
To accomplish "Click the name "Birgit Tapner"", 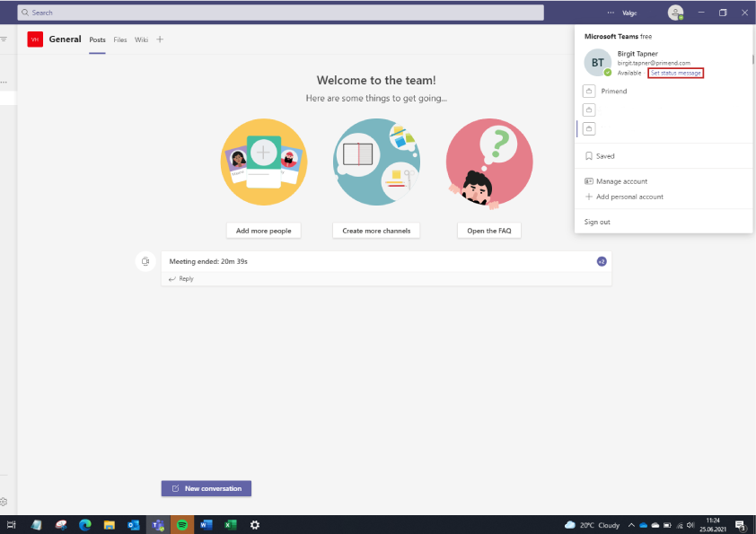I will pos(637,54).
